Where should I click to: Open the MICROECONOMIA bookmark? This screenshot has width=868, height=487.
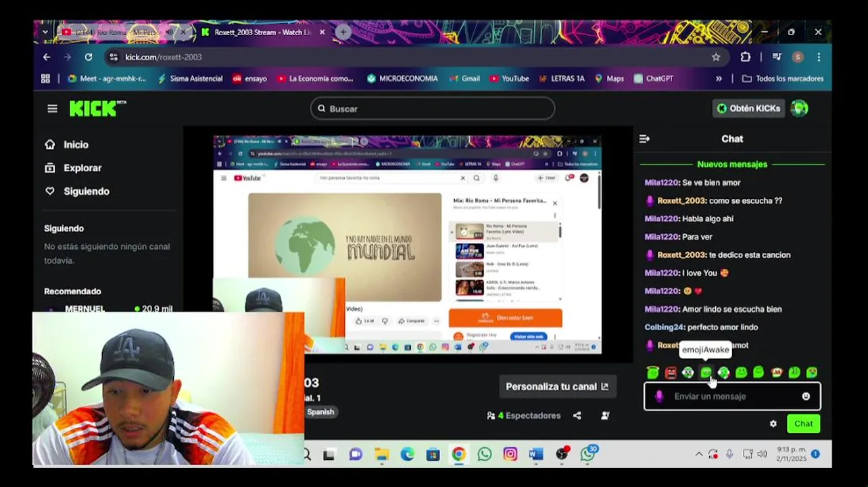(402, 78)
